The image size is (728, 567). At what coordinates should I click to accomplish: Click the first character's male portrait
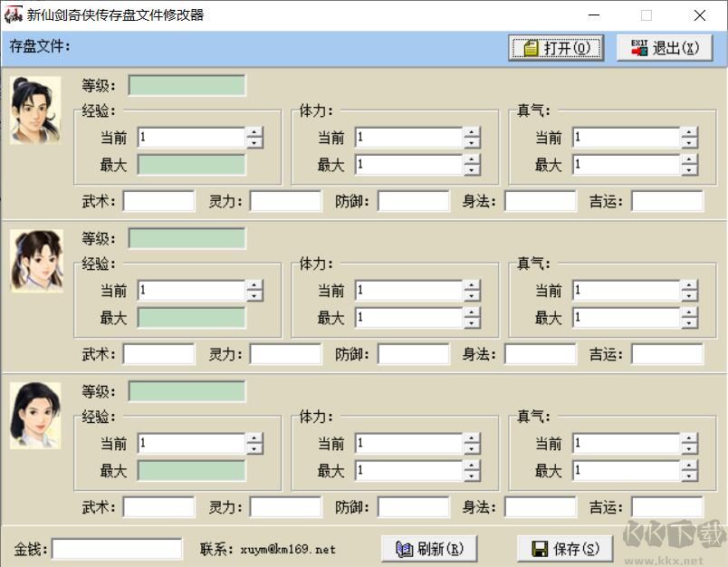click(x=35, y=111)
